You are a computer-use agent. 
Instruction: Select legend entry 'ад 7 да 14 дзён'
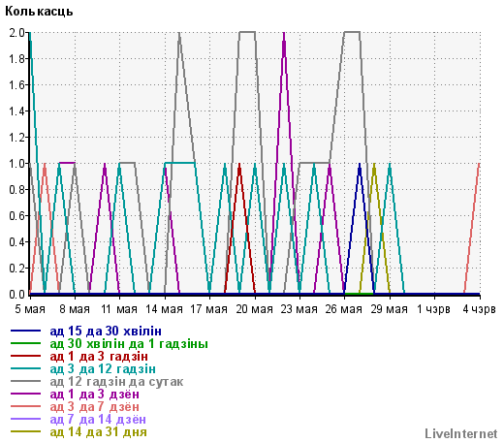click(x=98, y=420)
